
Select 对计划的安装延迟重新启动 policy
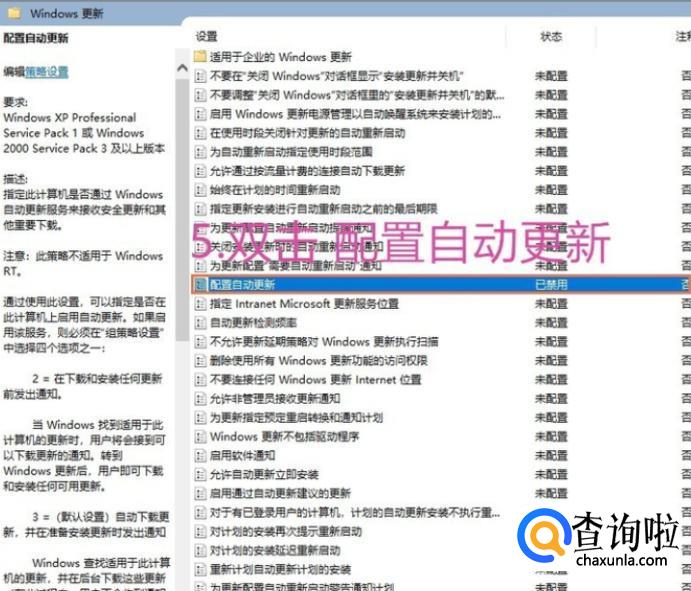point(275,550)
